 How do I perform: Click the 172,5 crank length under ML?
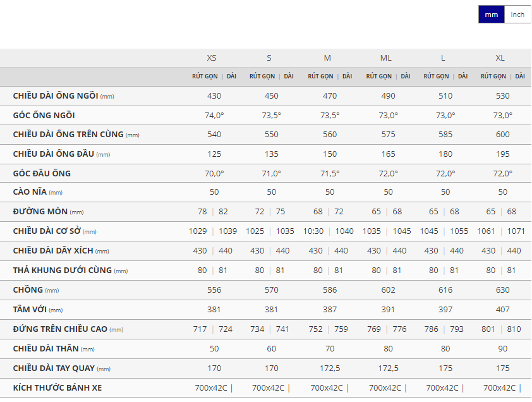coord(388,368)
